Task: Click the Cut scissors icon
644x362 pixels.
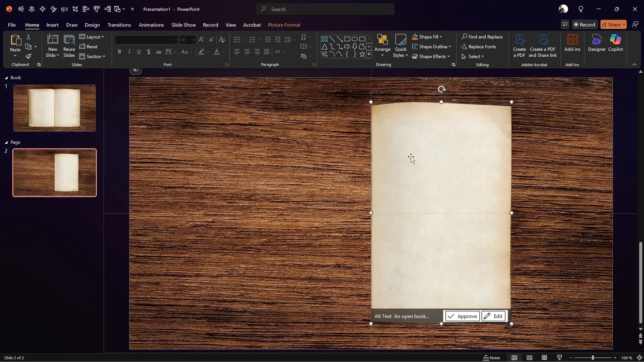Action: (29, 37)
